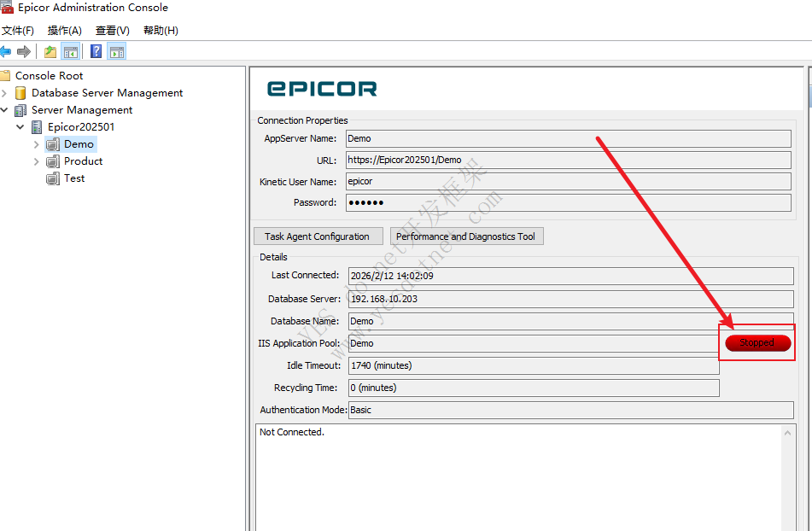Click the Server Management server icon
The width and height of the screenshot is (812, 531).
(19, 109)
